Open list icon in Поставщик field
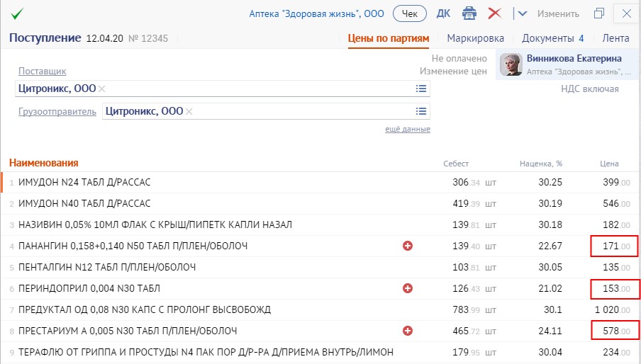This screenshot has width=641, height=364. coord(421,89)
